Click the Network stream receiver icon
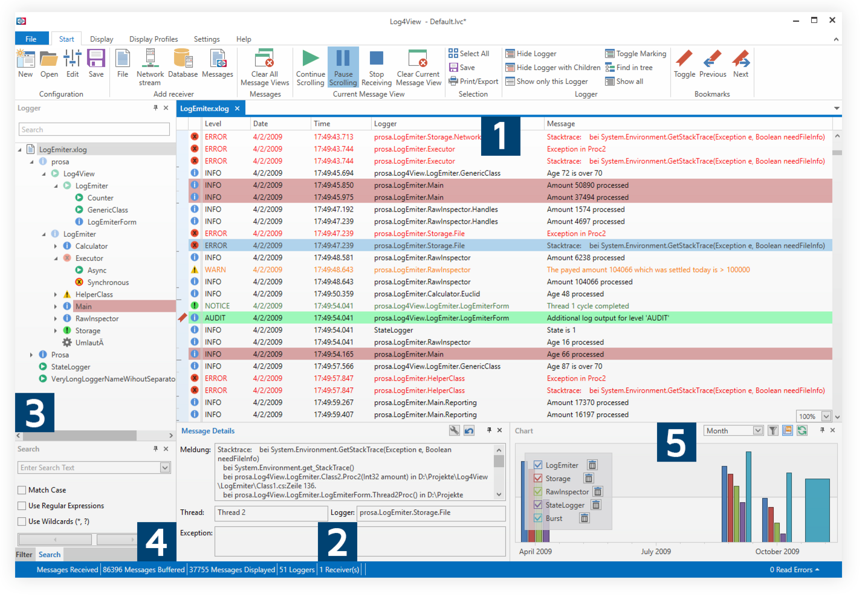This screenshot has height=600, width=868. coord(150,59)
